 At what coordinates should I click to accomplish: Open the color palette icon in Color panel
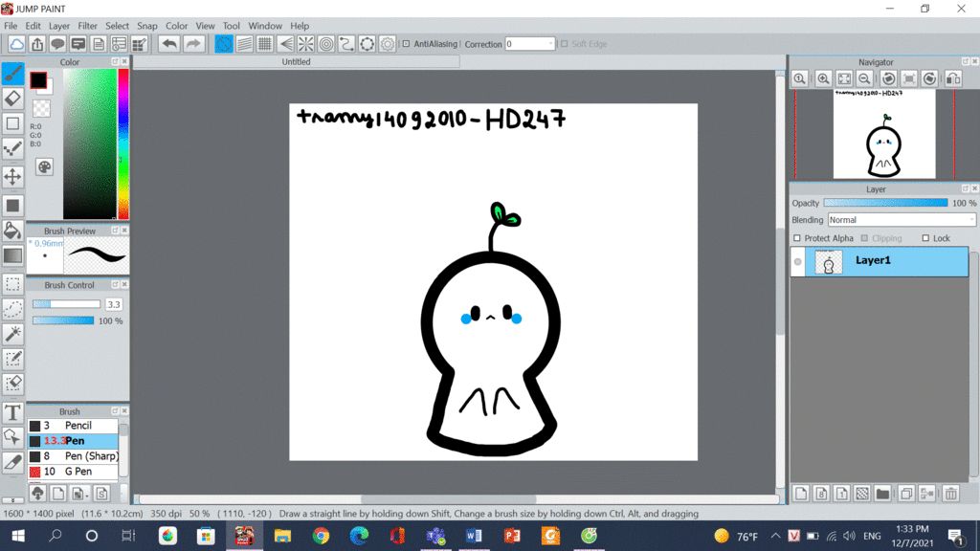[x=44, y=166]
